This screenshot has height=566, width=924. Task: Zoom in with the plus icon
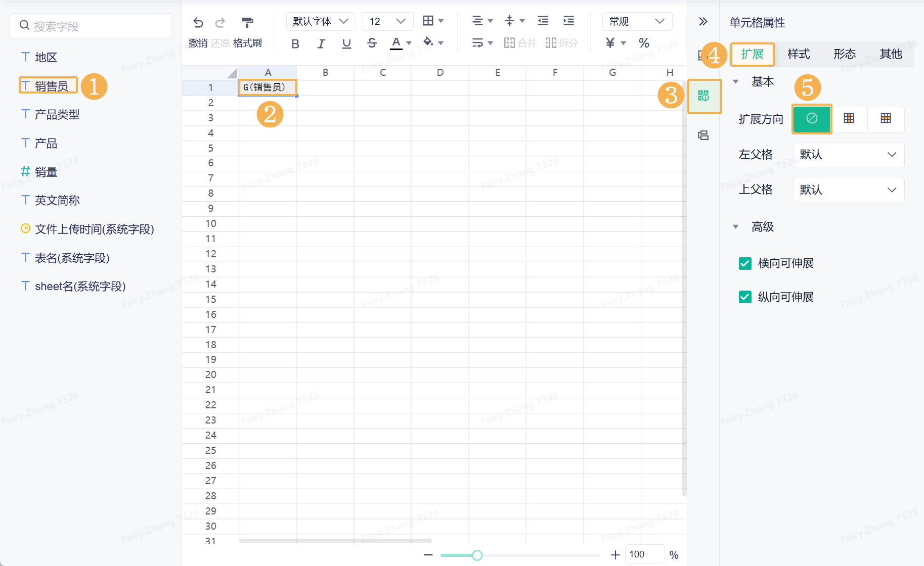(x=615, y=555)
